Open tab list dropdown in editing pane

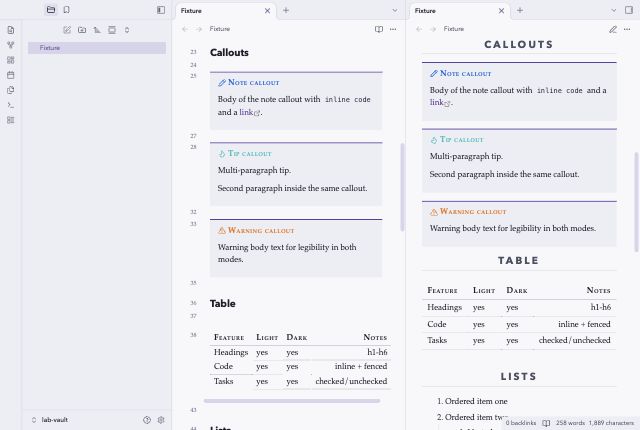point(395,11)
